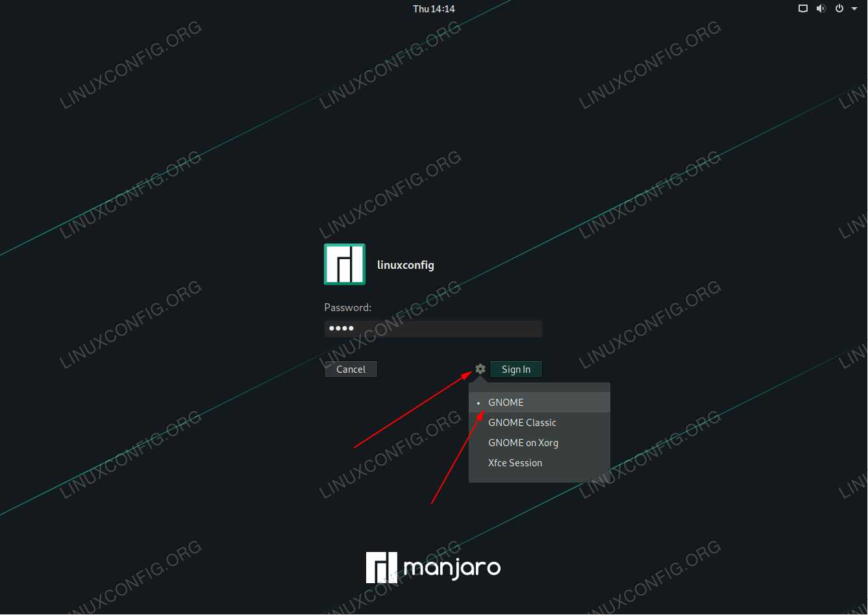Open the session selector gear icon
The width and height of the screenshot is (868, 615).
pos(480,369)
